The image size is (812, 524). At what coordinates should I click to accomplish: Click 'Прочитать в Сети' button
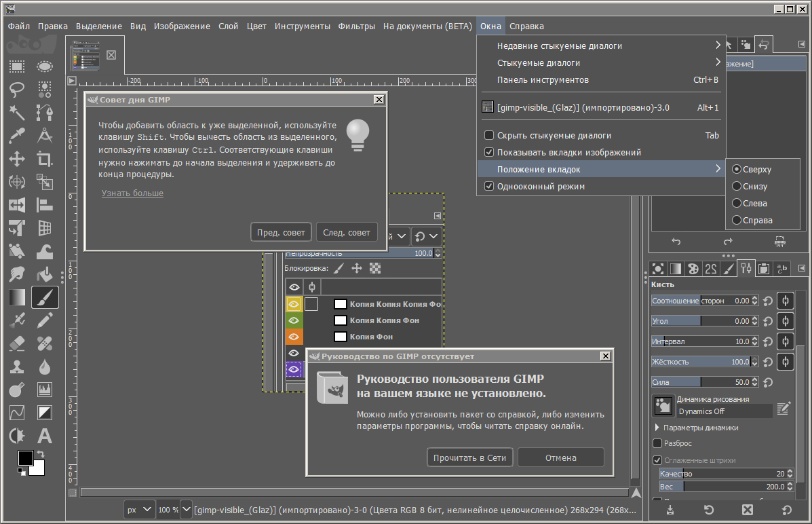[469, 457]
